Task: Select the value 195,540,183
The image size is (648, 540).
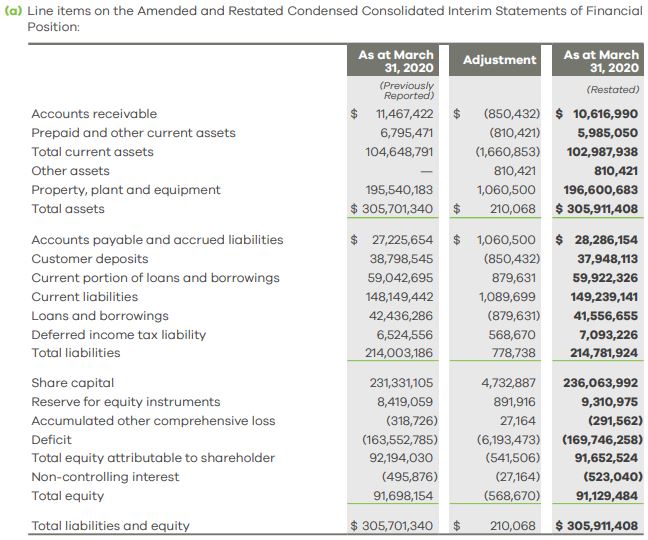Action: (399, 190)
